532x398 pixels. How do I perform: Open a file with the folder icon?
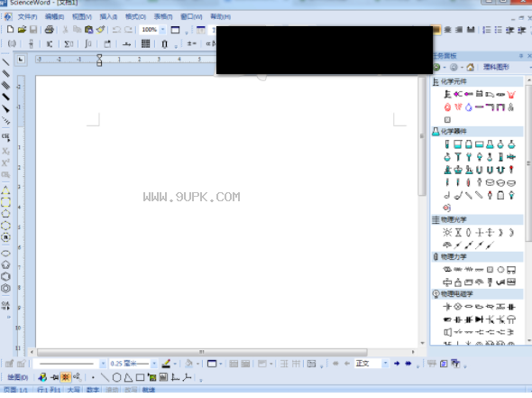pos(22,30)
